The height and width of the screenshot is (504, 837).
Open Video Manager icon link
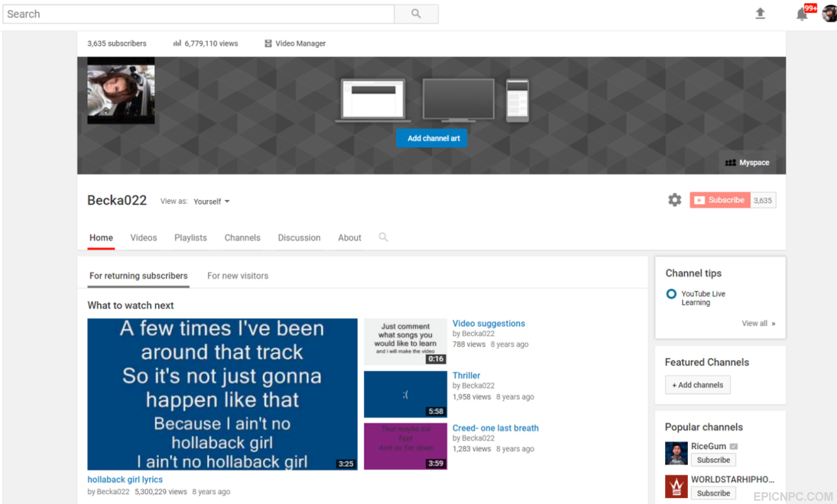(268, 44)
